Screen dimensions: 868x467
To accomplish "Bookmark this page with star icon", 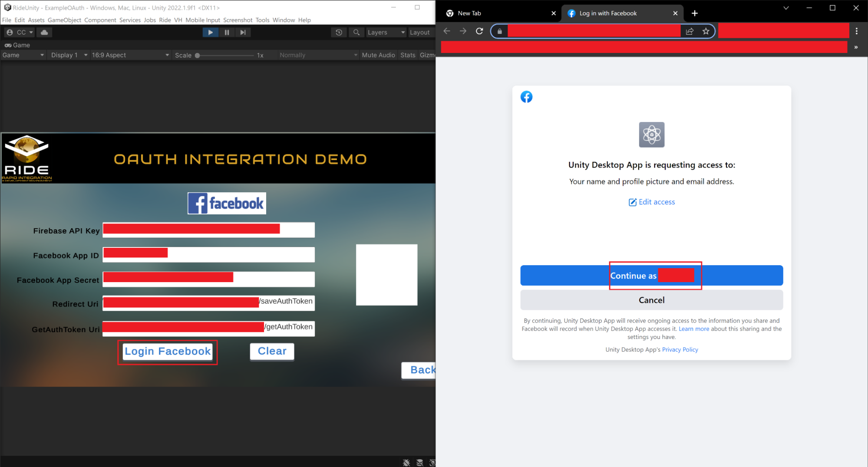I will click(x=706, y=31).
